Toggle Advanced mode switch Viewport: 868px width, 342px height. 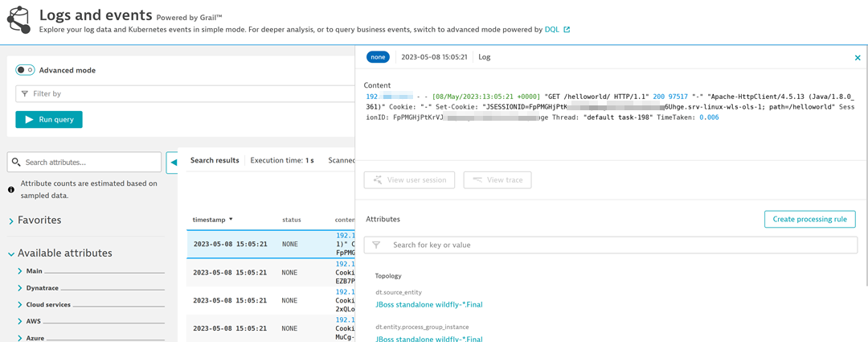25,70
